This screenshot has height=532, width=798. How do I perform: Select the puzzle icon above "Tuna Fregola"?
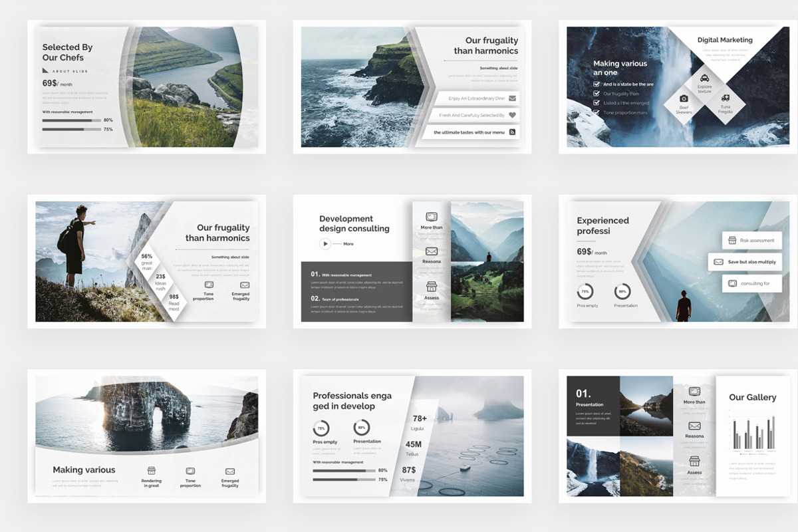(725, 98)
